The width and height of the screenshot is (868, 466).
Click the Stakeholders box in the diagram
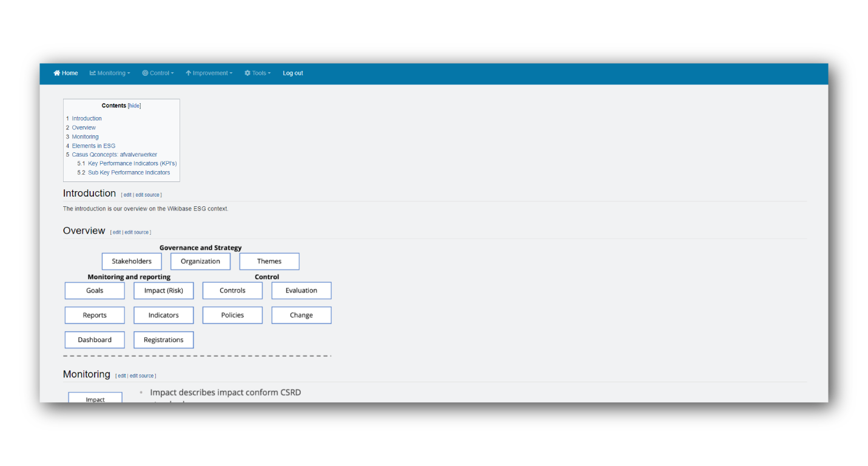(131, 261)
